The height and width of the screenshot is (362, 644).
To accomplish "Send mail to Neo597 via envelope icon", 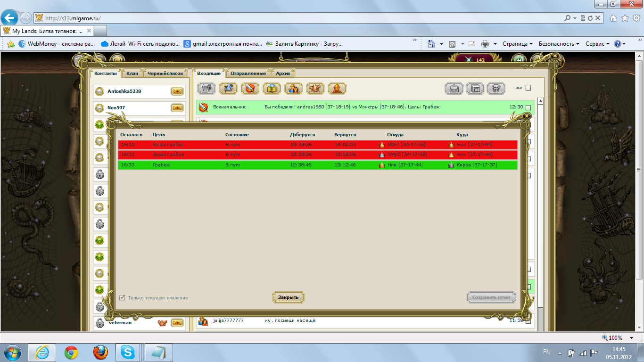I will click(x=177, y=108).
